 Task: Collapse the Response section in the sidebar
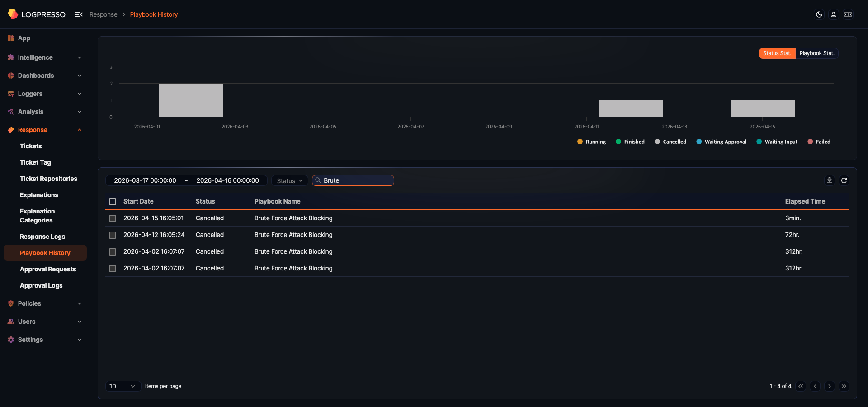[x=80, y=130]
